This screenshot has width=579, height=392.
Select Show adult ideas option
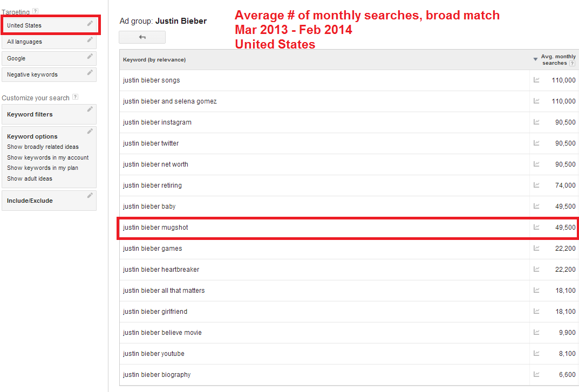coord(30,178)
